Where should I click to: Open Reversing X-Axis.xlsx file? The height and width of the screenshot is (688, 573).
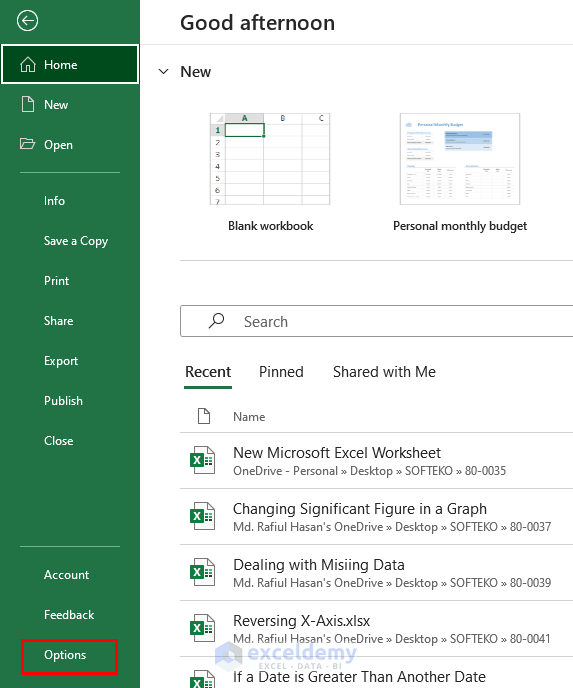376,629
